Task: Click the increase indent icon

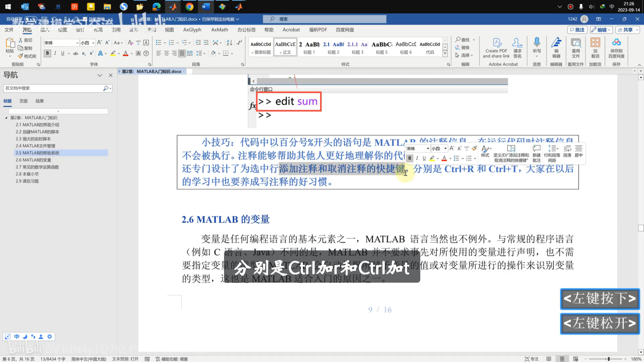Action: pyautogui.click(x=206, y=43)
